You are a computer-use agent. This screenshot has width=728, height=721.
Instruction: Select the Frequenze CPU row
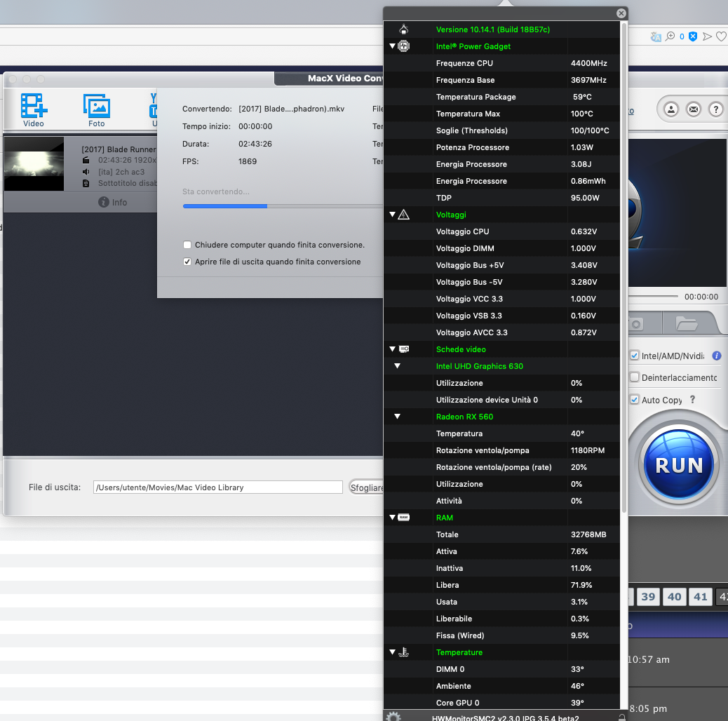click(501, 63)
